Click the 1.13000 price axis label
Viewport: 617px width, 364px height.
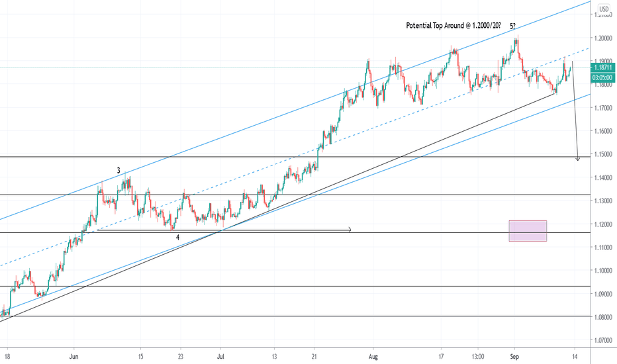603,201
